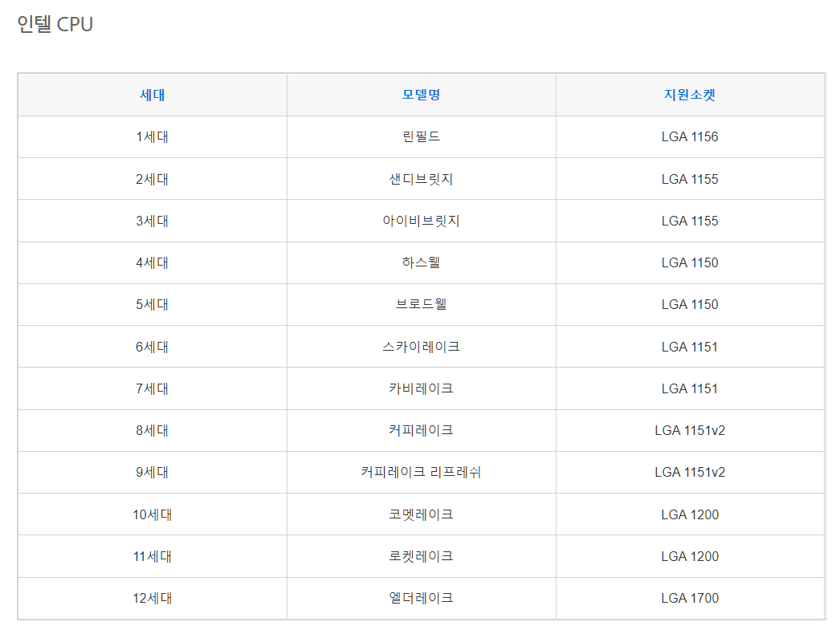Select the 11세대 cell

tap(152, 556)
